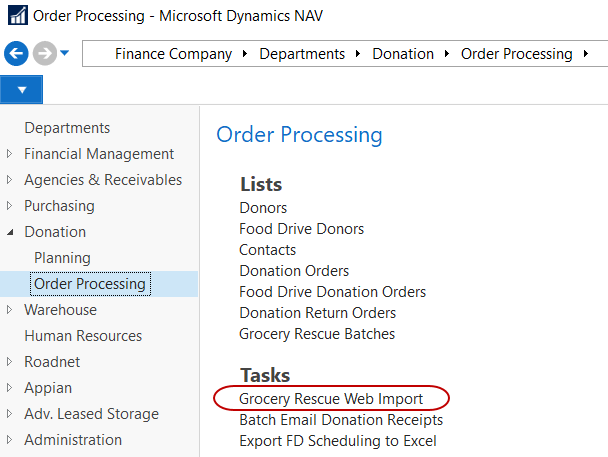Click the Dynamics NAV app icon in title bar
The height and width of the screenshot is (457, 608).
click(17, 17)
